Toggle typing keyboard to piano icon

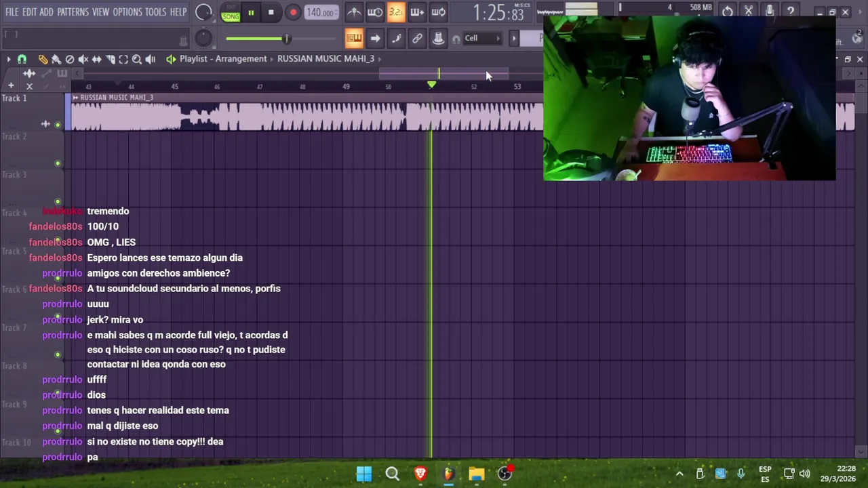[x=353, y=38]
